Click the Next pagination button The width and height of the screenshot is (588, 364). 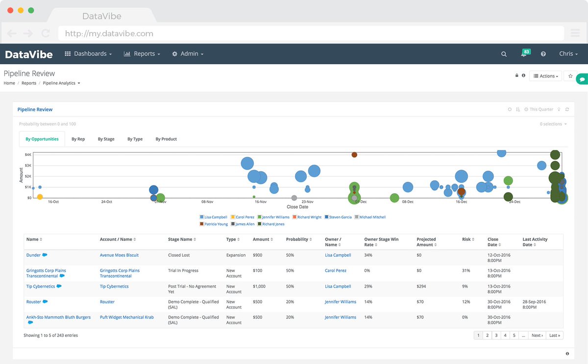(537, 336)
